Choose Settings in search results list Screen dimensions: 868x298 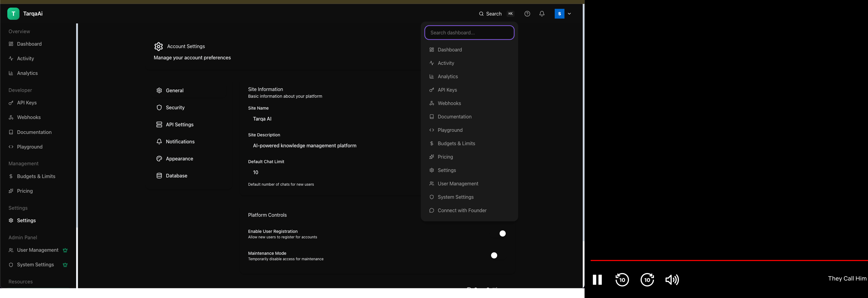coord(469,170)
